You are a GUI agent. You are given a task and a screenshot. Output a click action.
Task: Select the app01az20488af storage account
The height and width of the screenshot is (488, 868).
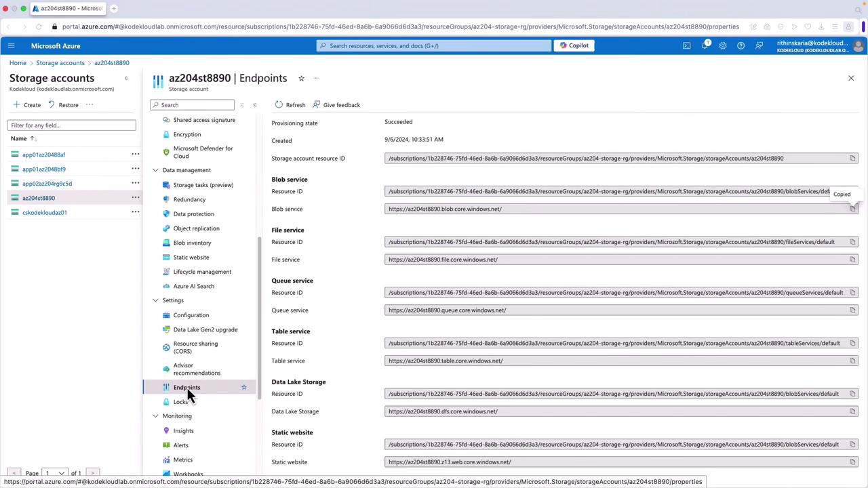tap(43, 155)
